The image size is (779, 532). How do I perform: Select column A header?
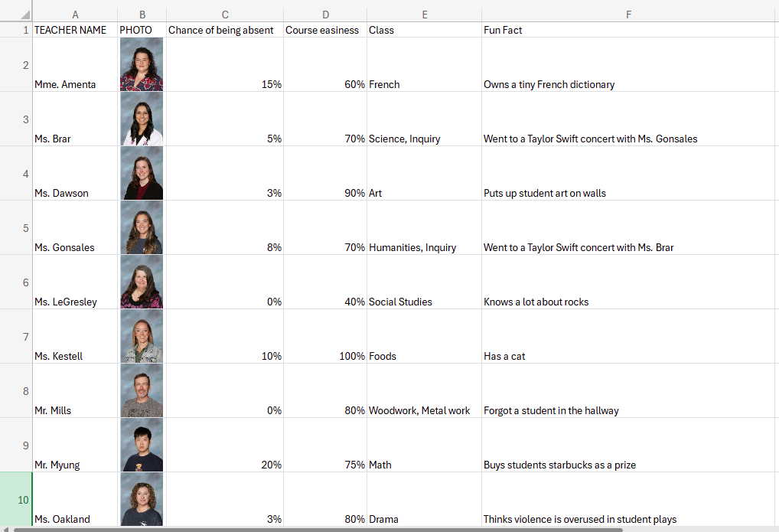75,15
